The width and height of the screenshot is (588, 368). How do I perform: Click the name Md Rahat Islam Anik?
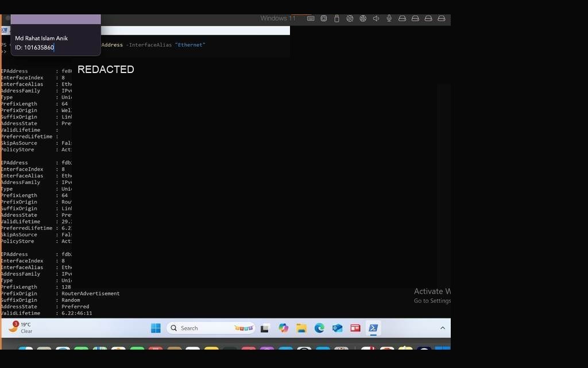pyautogui.click(x=41, y=39)
